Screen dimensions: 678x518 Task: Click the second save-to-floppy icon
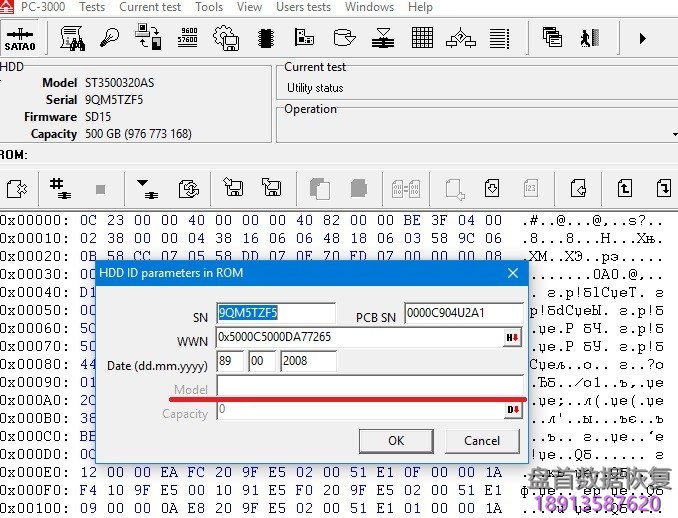click(x=271, y=187)
